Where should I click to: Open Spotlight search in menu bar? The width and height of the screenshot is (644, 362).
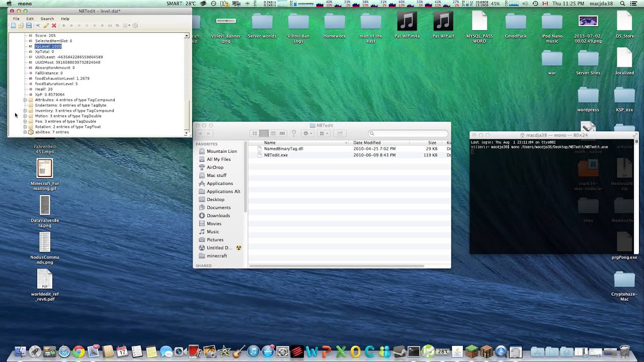622,4
